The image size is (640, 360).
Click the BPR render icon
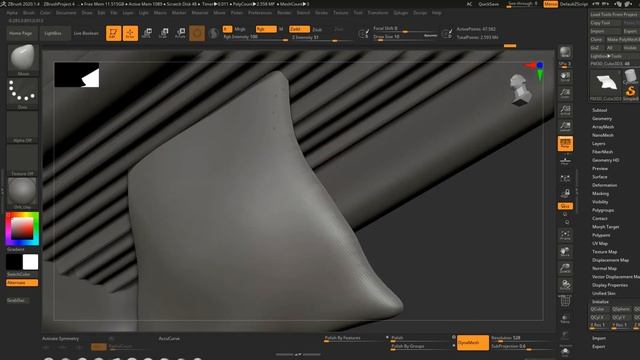(565, 52)
